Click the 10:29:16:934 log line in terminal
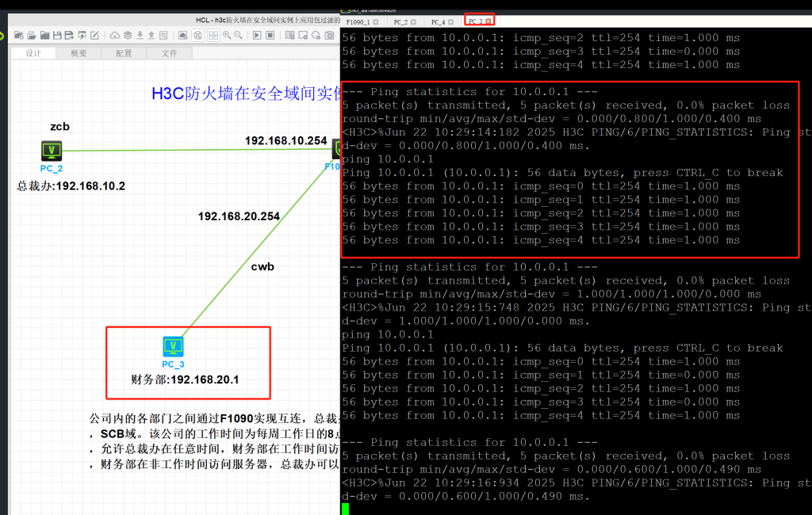Viewport: 812px width, 515px height. (x=576, y=483)
